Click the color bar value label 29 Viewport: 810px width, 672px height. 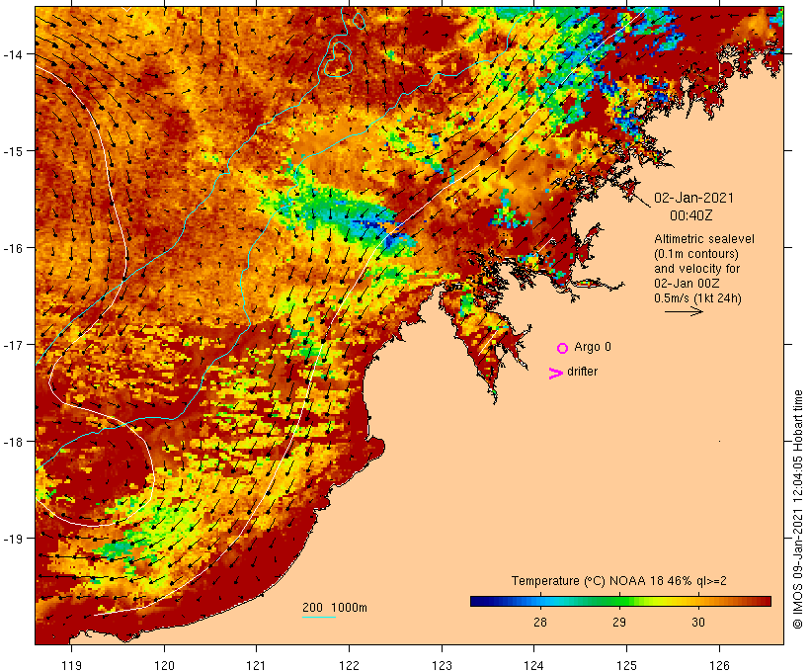click(x=619, y=622)
